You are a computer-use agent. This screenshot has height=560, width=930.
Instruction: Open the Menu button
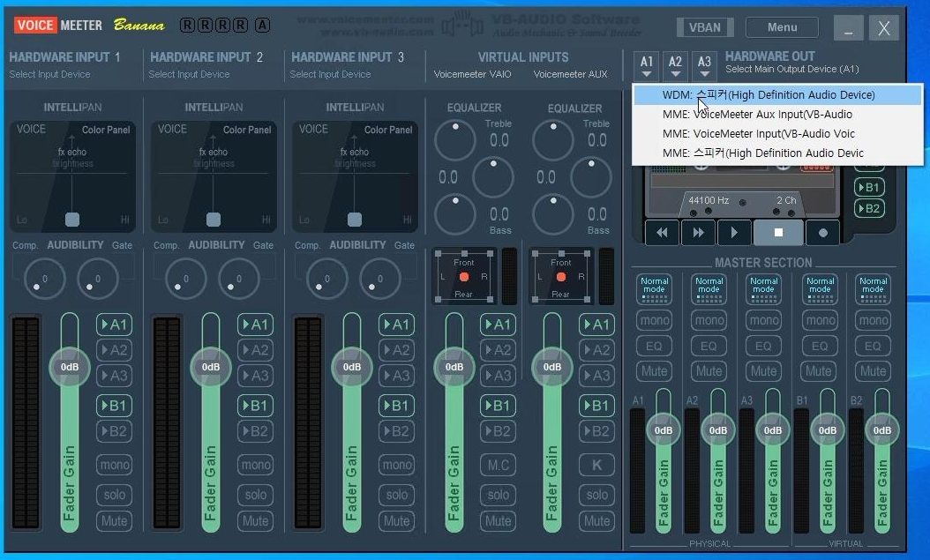782,27
